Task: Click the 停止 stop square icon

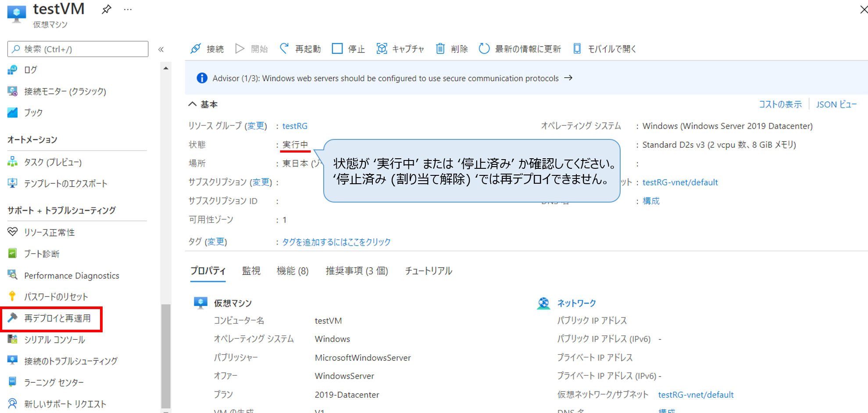Action: 337,49
